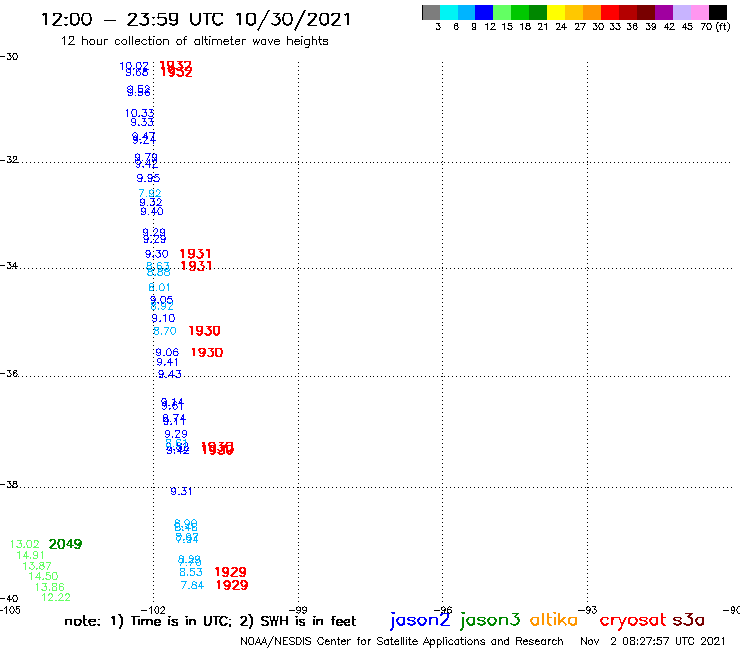Select the green wave height '14.50'
The image size is (740, 650).
click(x=43, y=576)
